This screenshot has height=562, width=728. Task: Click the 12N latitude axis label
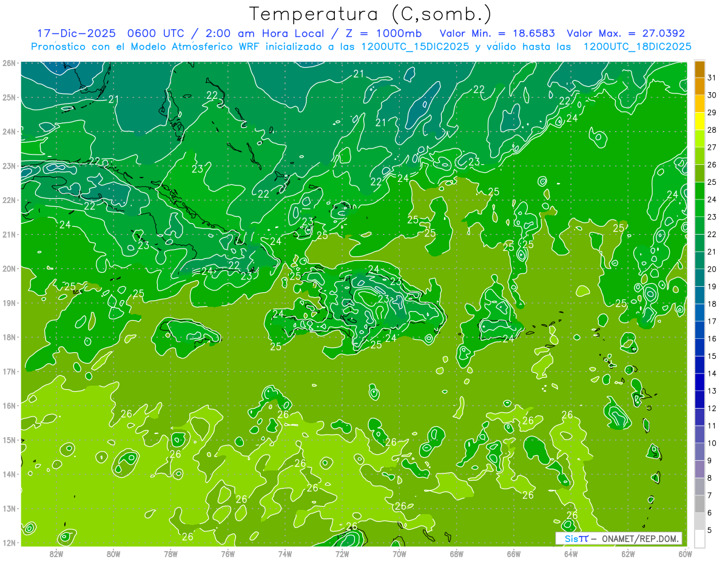pyautogui.click(x=8, y=543)
